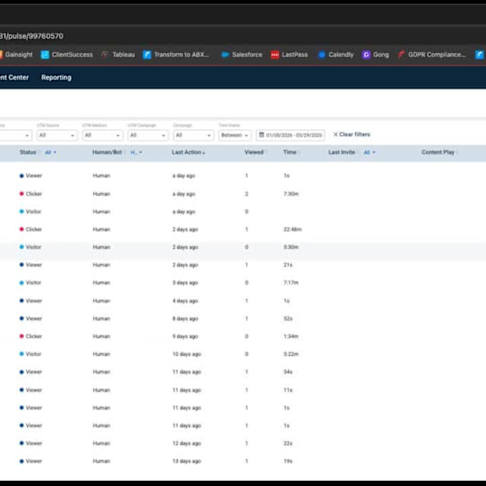Open the Status column All filter
The height and width of the screenshot is (486, 486).
50,152
